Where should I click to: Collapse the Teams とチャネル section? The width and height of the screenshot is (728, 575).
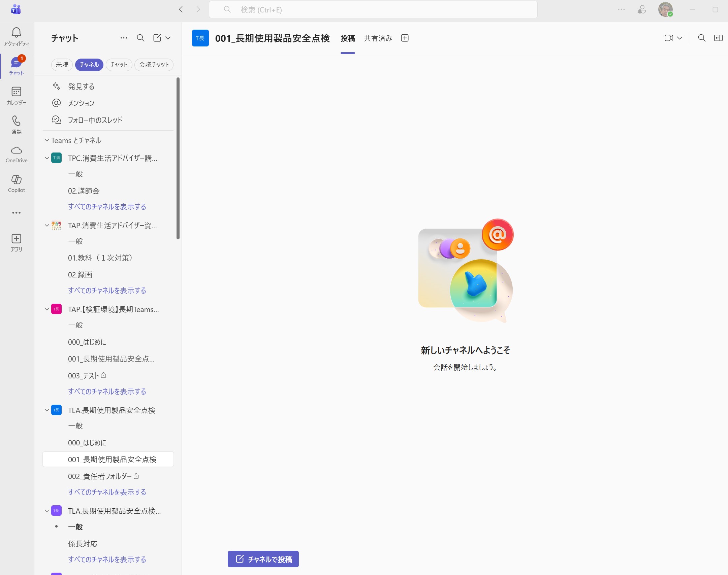pyautogui.click(x=47, y=140)
